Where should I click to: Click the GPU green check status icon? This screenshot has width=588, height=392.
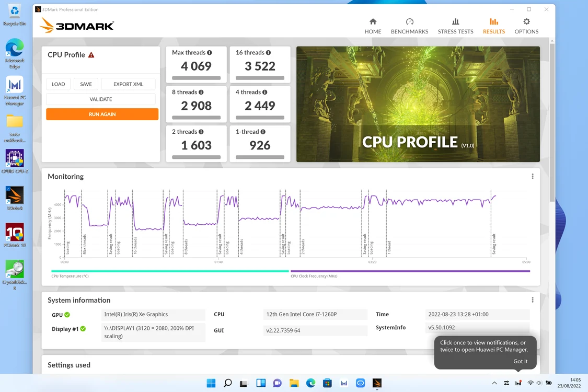click(x=67, y=315)
